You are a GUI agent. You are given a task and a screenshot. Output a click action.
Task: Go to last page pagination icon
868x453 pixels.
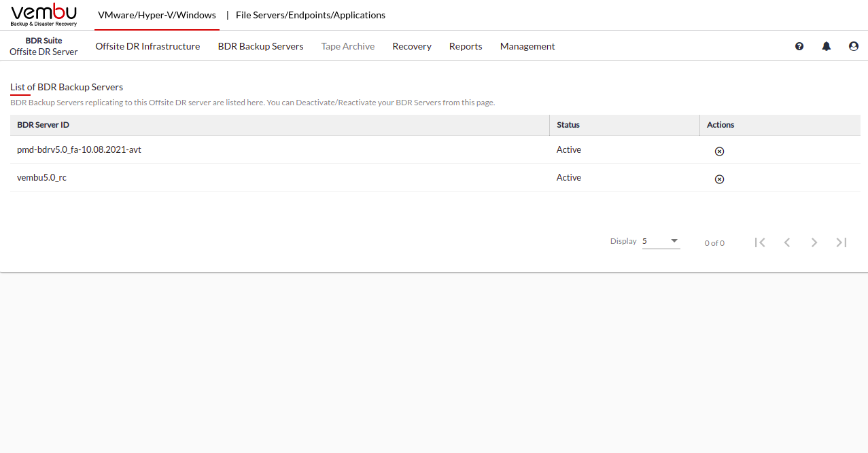click(841, 242)
